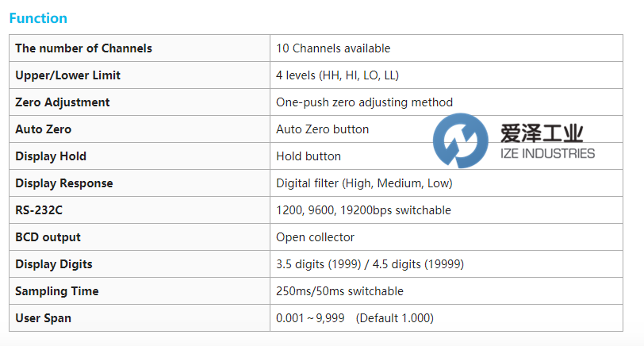This screenshot has width=644, height=346.
Task: Select the RS-232C row label
Action: click(x=39, y=210)
